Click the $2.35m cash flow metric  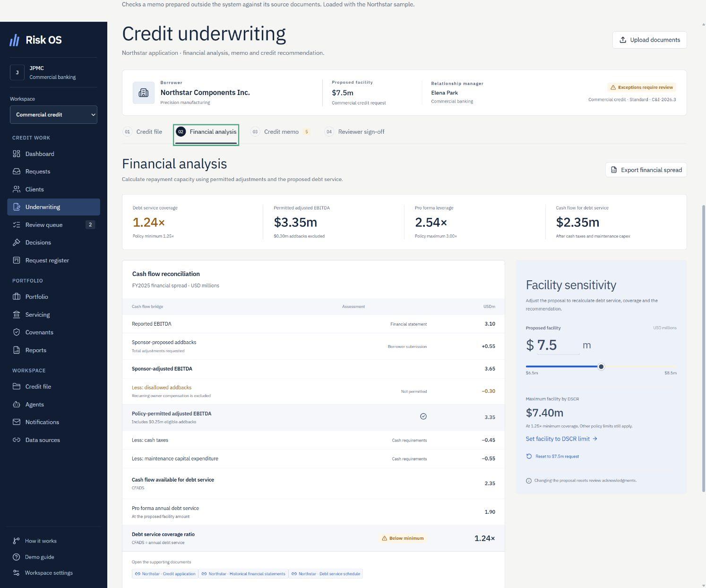[x=577, y=222]
